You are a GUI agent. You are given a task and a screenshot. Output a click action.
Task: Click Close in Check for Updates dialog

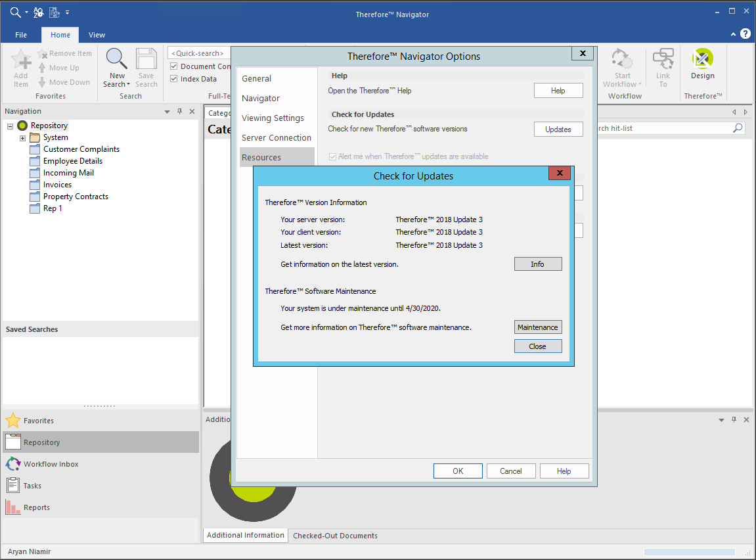(537, 346)
